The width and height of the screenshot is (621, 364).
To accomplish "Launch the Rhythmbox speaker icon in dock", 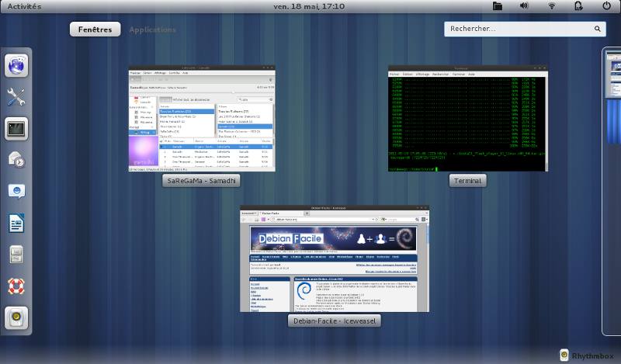I will tap(16, 317).
